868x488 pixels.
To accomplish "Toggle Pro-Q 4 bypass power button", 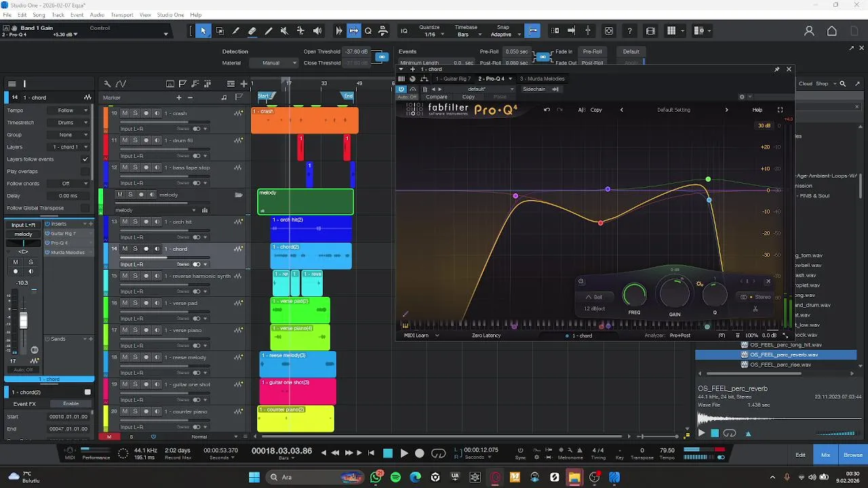I will (x=401, y=89).
